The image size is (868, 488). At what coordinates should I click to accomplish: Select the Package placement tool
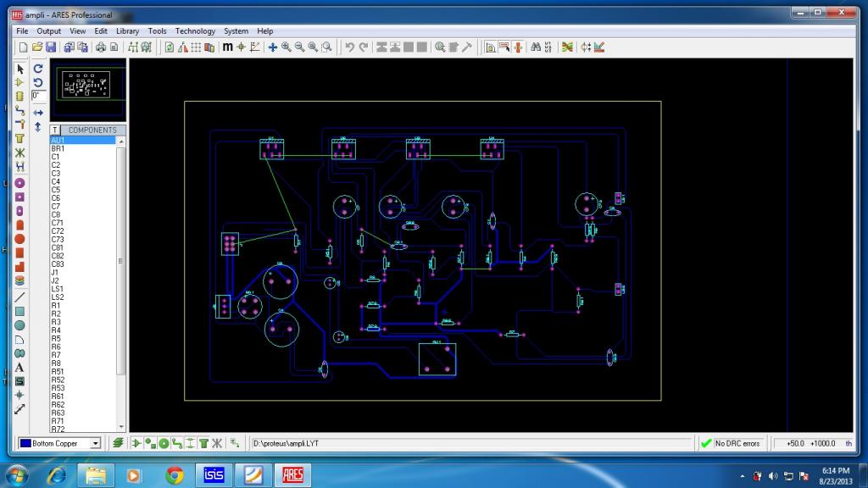click(x=20, y=97)
